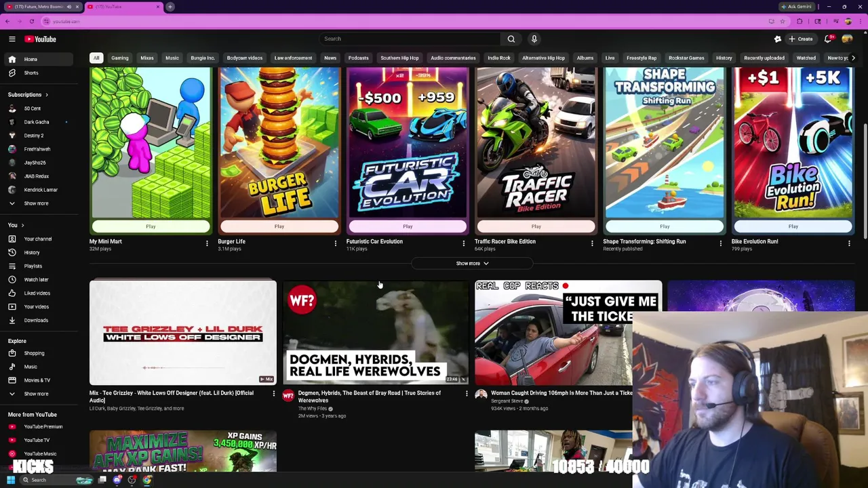The height and width of the screenshot is (488, 868).
Task: Open the Tee Grizzley mix thumbnail
Action: [183, 333]
